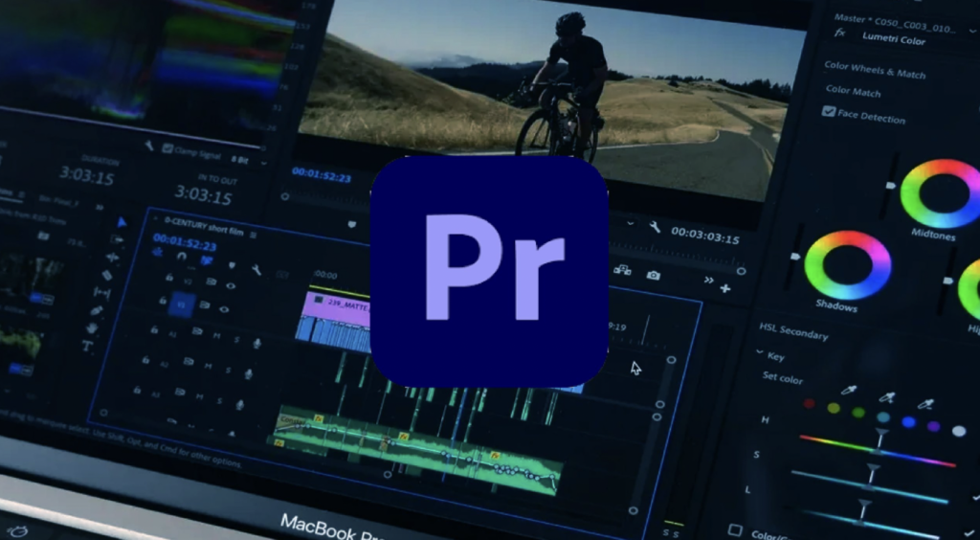Open the sequence tab panel menu
This screenshot has width=980, height=540.
click(x=253, y=235)
